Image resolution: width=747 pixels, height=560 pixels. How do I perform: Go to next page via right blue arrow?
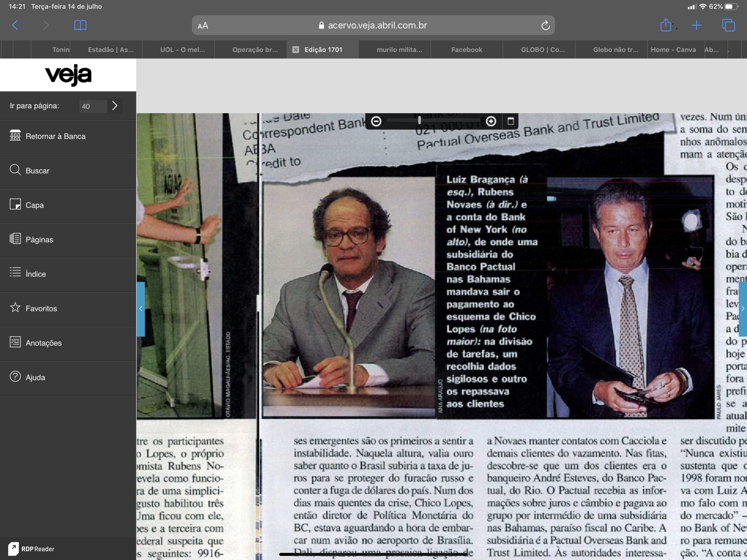pyautogui.click(x=743, y=309)
